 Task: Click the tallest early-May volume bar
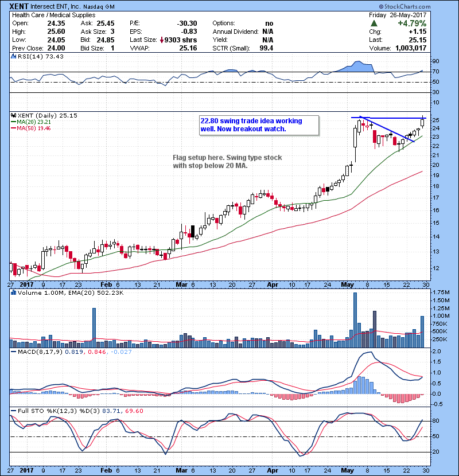coord(355,320)
